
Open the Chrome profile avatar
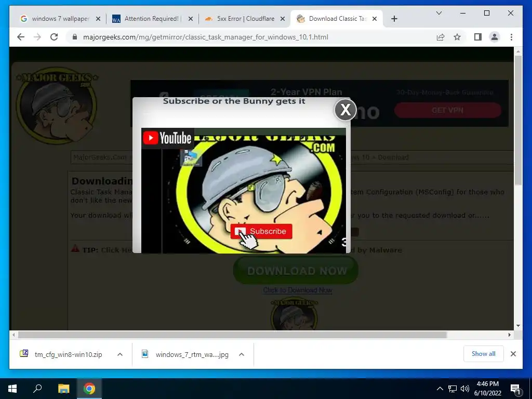tap(495, 37)
